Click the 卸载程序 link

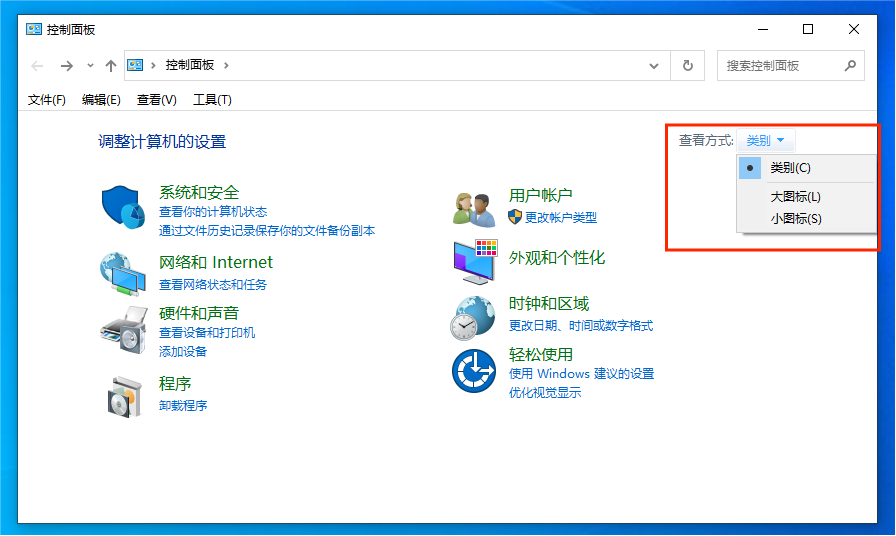[x=183, y=406]
